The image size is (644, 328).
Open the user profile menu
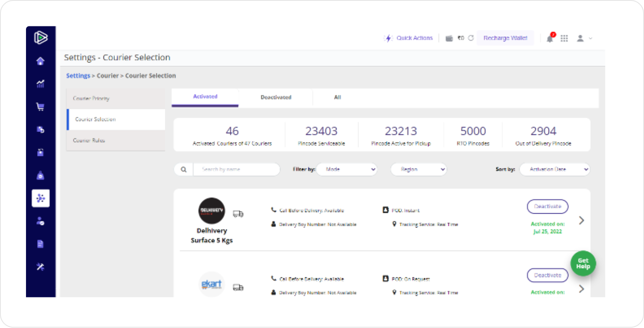pos(584,38)
